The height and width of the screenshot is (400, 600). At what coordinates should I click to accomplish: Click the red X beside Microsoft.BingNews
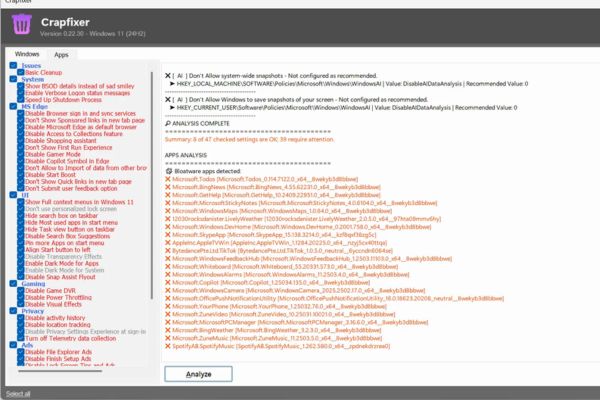(168, 187)
